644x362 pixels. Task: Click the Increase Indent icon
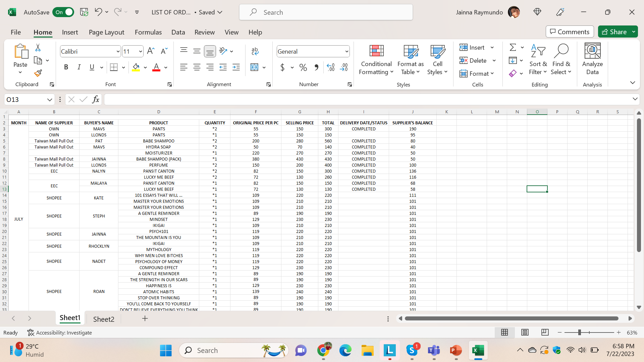[x=236, y=67]
